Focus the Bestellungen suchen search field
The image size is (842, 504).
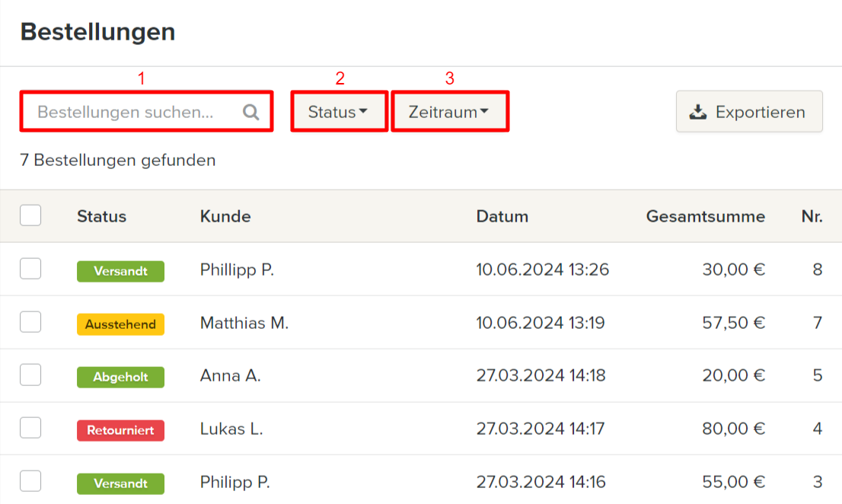coord(136,113)
